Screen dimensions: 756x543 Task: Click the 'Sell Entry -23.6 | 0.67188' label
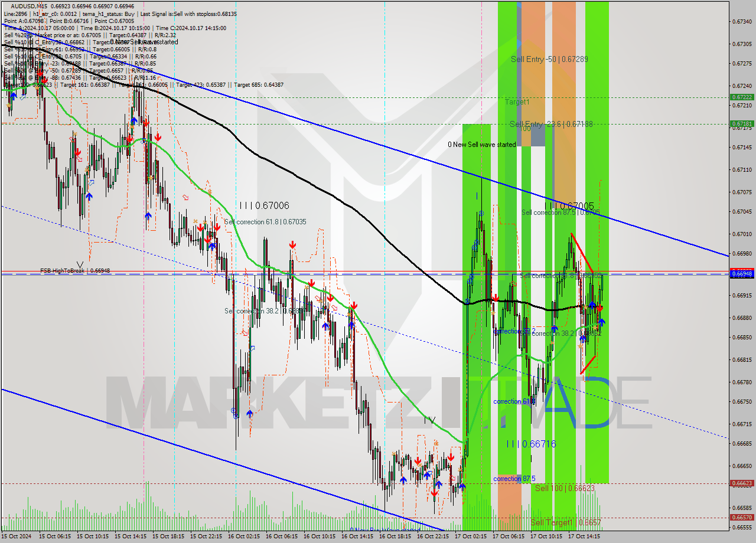(551, 124)
